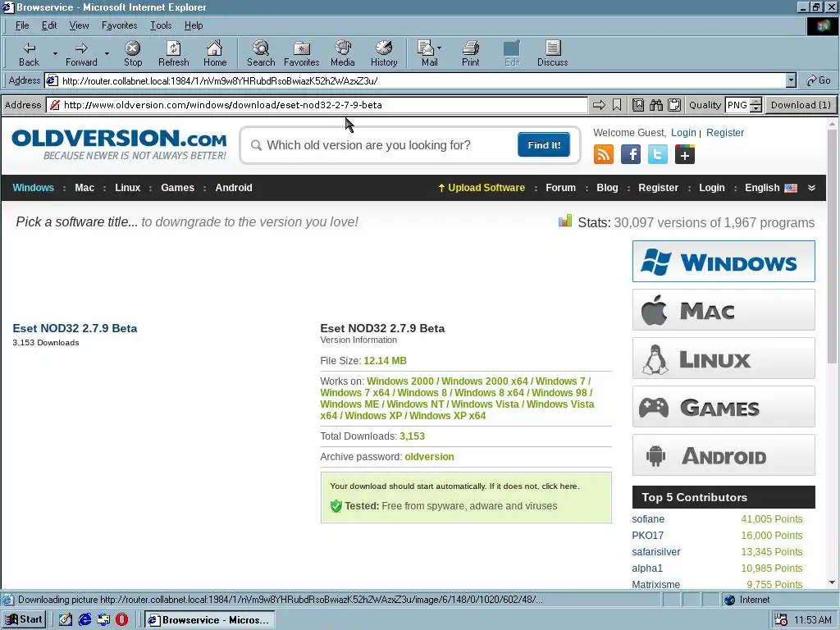The width and height of the screenshot is (840, 630).
Task: Open the Help menu
Action: point(194,25)
